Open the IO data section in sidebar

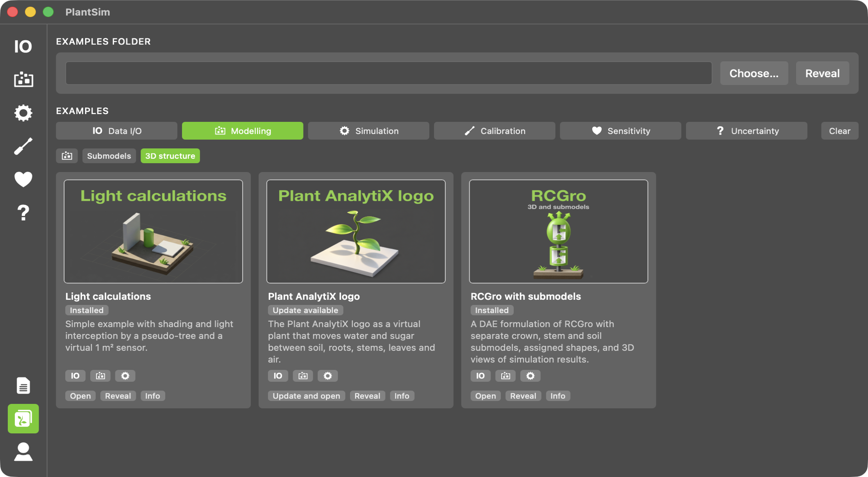23,47
